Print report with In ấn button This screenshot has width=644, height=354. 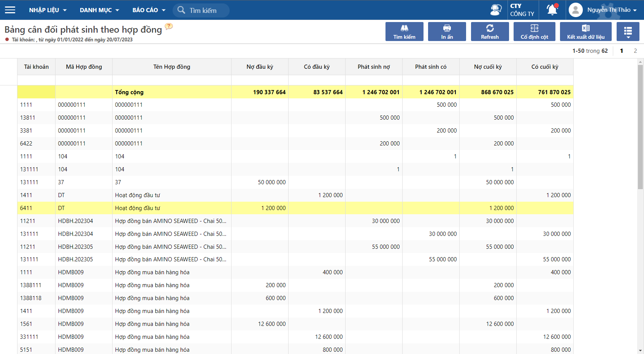click(447, 32)
